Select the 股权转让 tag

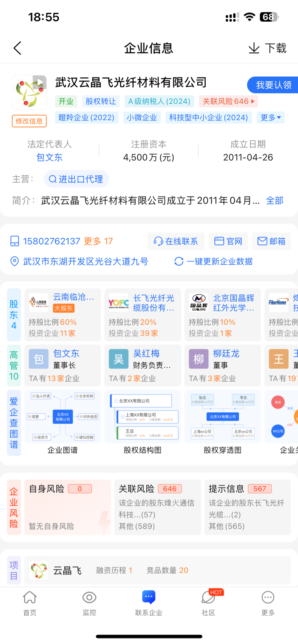tap(100, 102)
